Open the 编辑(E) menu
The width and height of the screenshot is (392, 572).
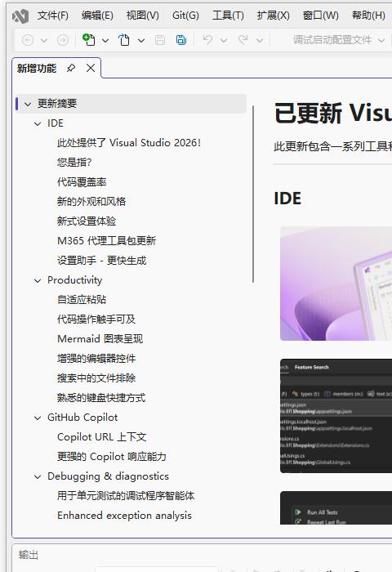[97, 16]
